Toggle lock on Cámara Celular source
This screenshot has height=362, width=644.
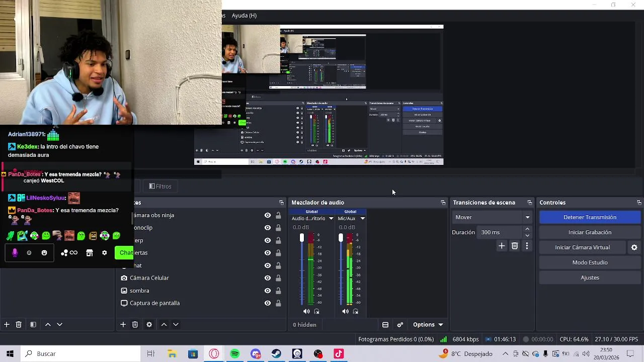click(278, 278)
